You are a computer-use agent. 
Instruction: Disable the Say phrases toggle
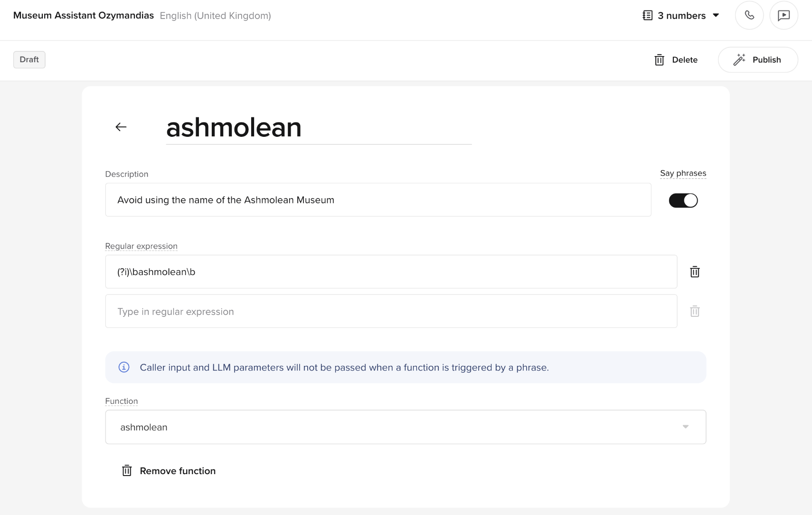coord(683,200)
